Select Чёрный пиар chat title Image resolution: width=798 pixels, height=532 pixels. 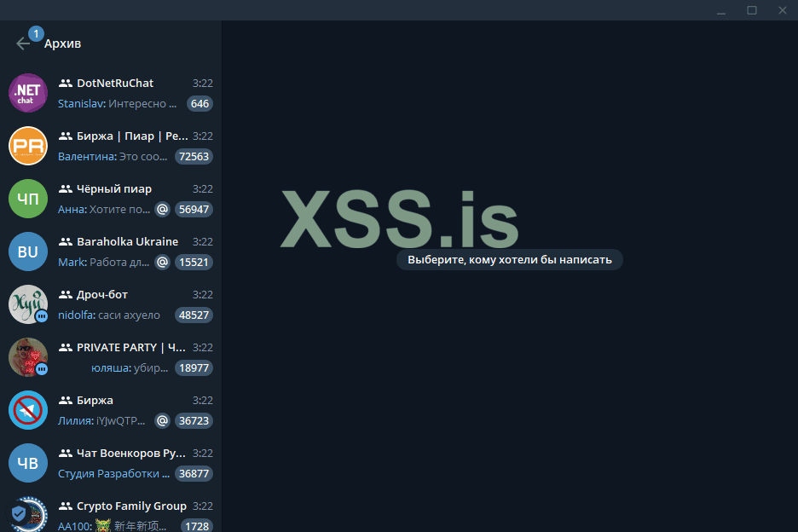[x=114, y=189]
